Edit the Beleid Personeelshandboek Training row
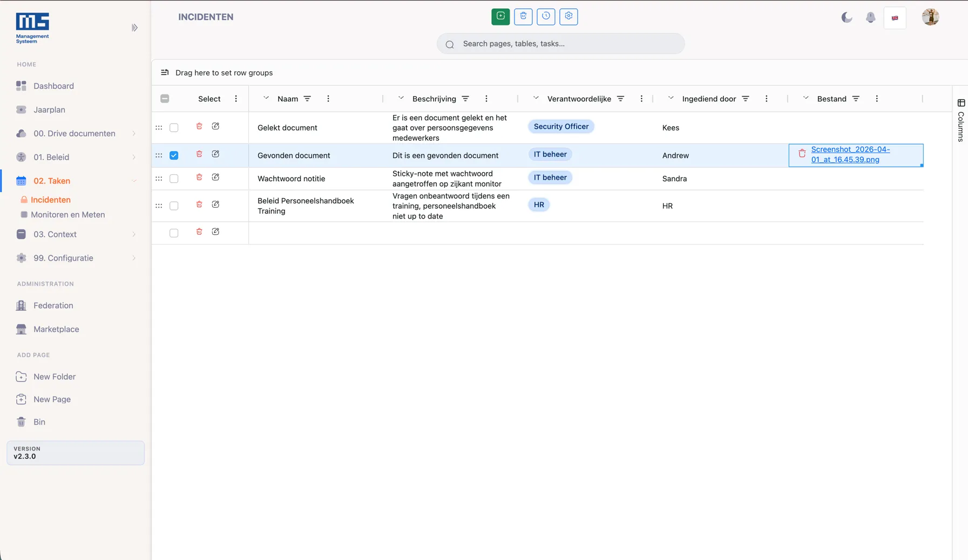The width and height of the screenshot is (968, 560). (215, 204)
